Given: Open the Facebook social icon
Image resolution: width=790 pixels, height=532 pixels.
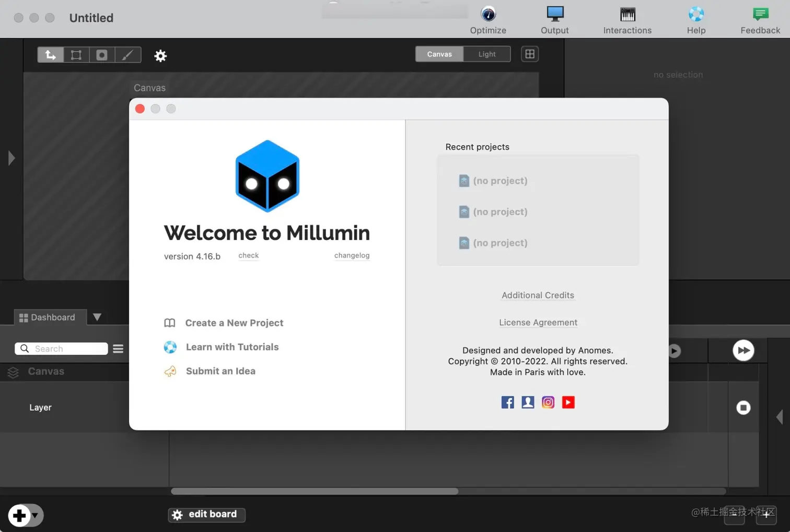Looking at the screenshot, I should point(507,402).
